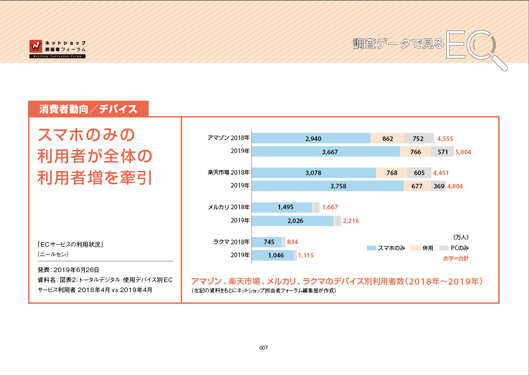The width and height of the screenshot is (529, 376).
Task: Click the 2019年 label beside the 3,667 bar
Action: [240, 151]
